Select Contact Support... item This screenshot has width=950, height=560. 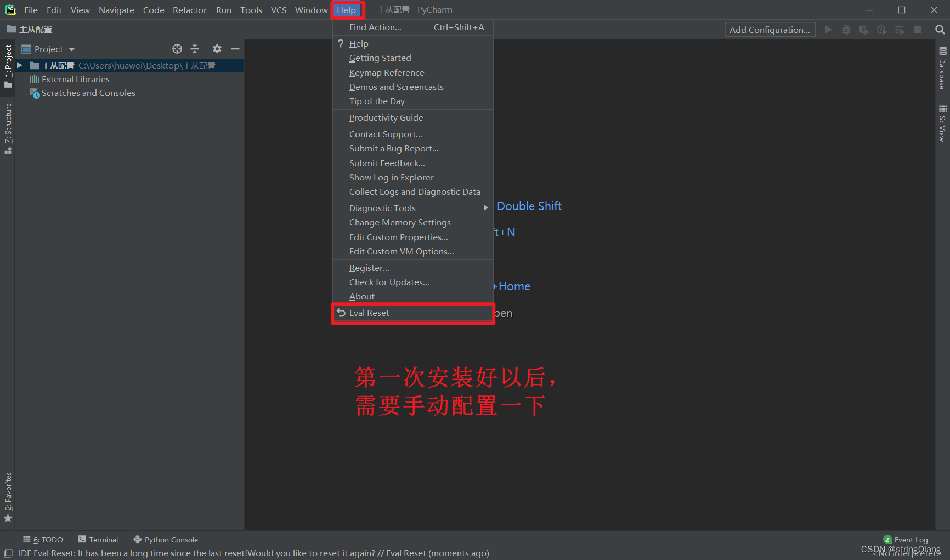click(x=412, y=134)
